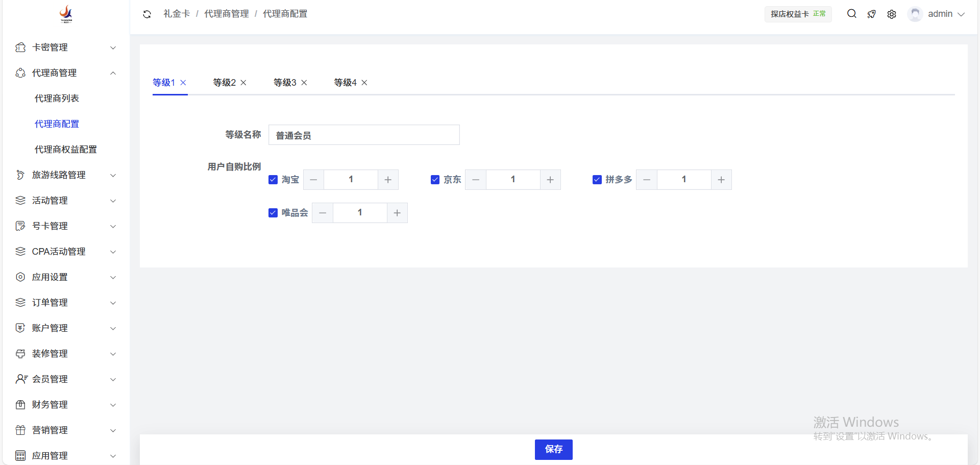Open search with the magnifier icon
980x465 pixels.
(851, 14)
